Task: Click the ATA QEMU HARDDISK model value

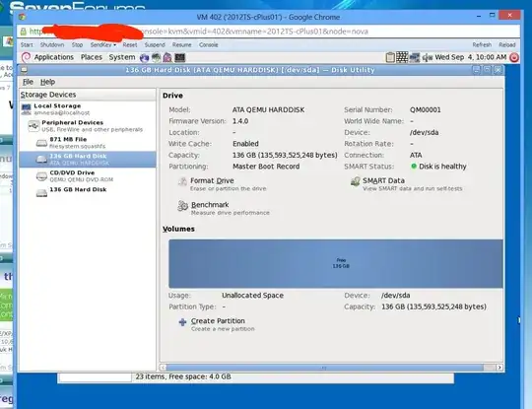Action: coord(268,110)
